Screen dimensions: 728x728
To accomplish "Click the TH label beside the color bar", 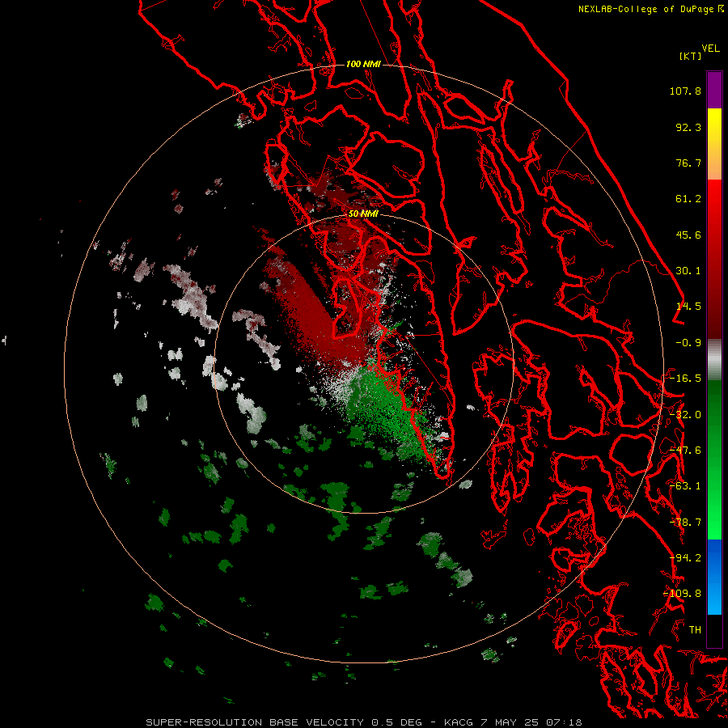I will point(695,630).
